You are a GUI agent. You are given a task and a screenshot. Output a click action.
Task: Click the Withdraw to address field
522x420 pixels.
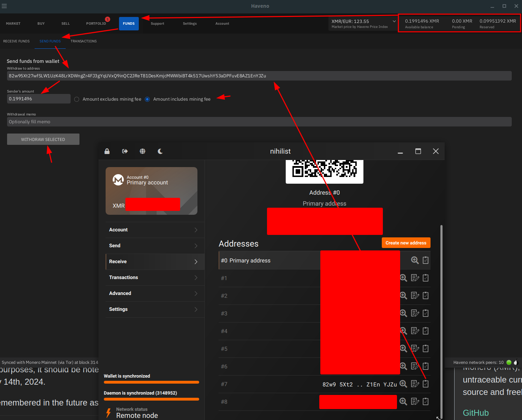point(259,76)
